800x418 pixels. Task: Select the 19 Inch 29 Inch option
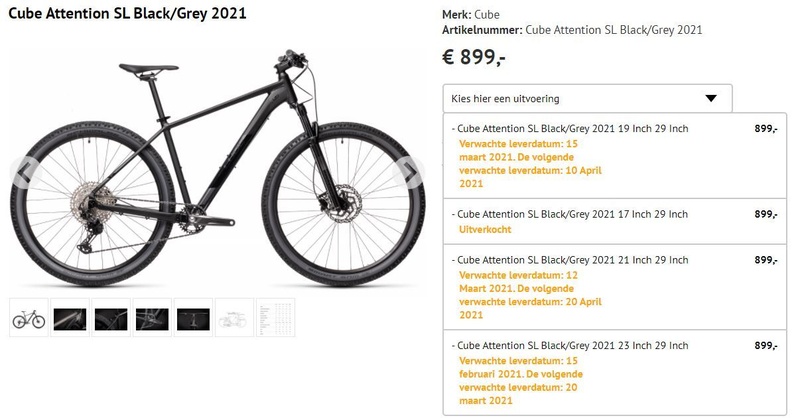point(570,129)
